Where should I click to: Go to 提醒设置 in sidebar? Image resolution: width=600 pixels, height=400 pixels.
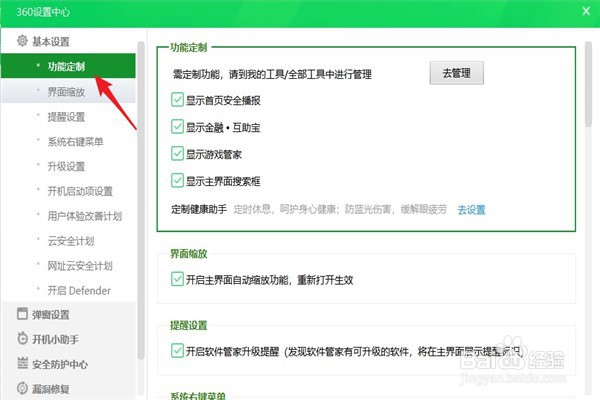(x=68, y=116)
